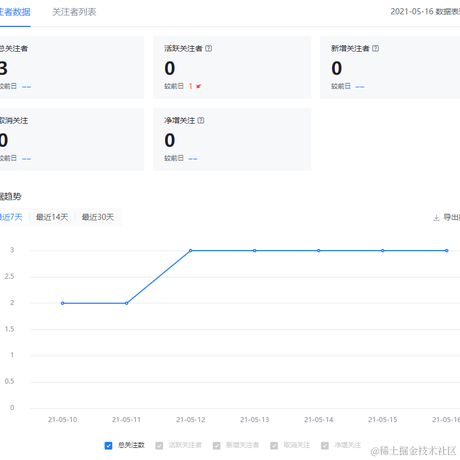Image resolution: width=460 pixels, height=460 pixels.
Task: Click the 净增关注 card title
Action: (x=180, y=121)
